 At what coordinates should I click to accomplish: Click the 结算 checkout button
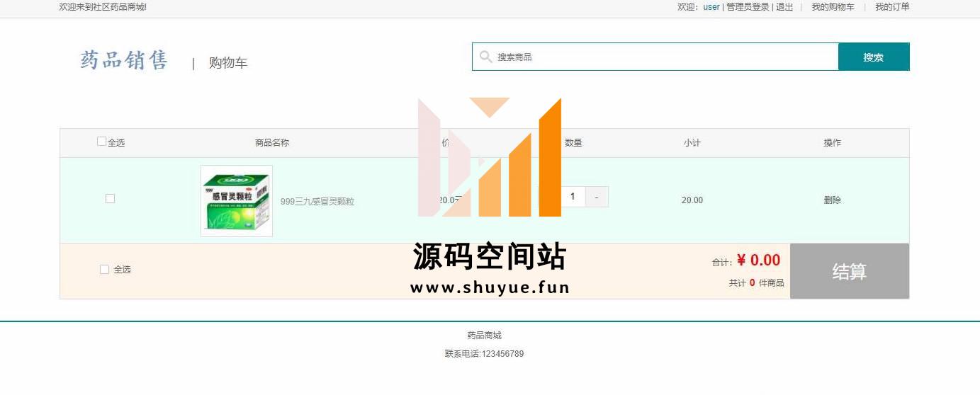(850, 271)
